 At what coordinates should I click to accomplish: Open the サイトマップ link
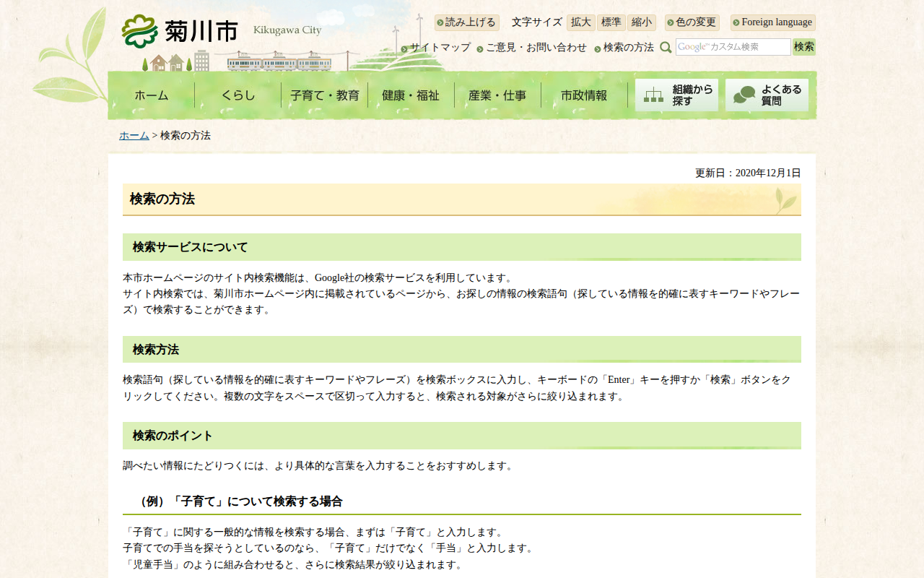436,48
